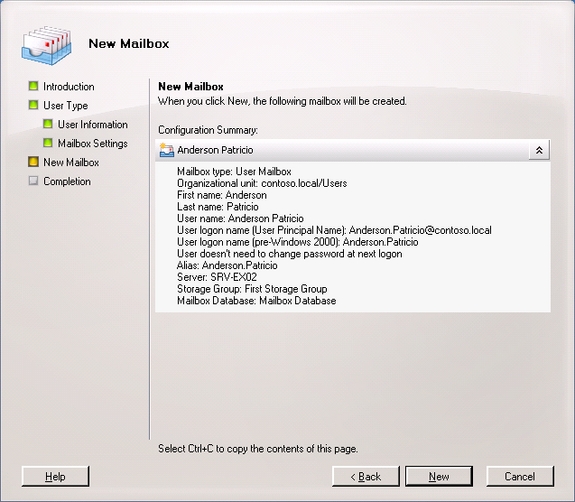This screenshot has height=502, width=575.
Task: Click the User Information step square icon
Action: [48, 124]
